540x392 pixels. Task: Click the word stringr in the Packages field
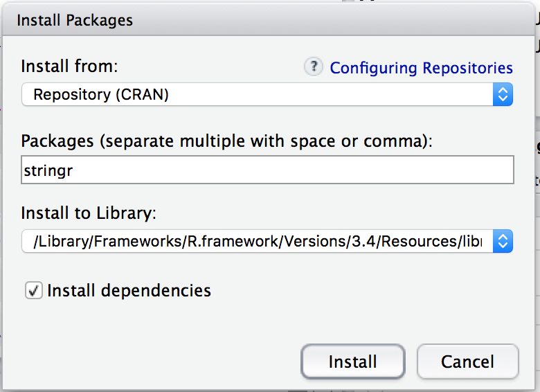click(x=48, y=170)
